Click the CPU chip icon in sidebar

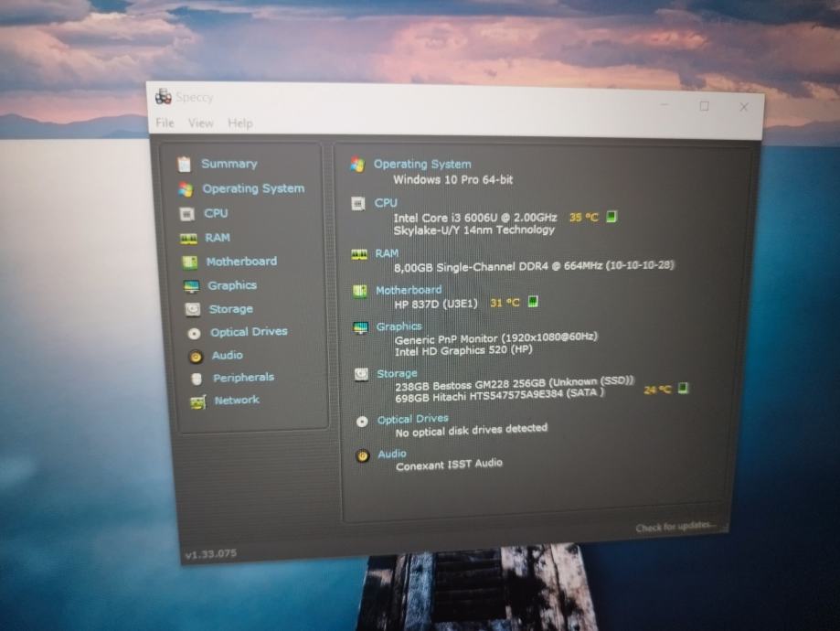186,214
